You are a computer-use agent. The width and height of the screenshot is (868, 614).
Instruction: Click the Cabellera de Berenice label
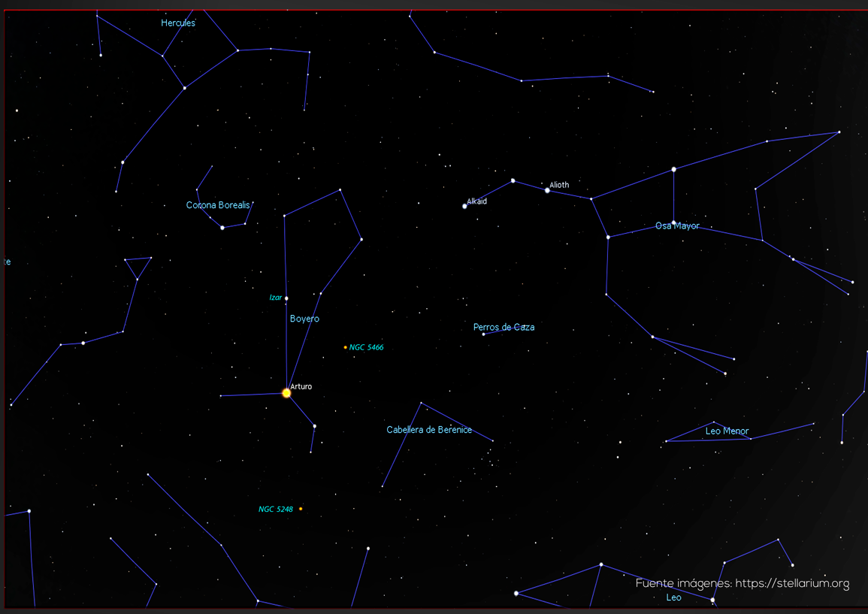(x=429, y=430)
